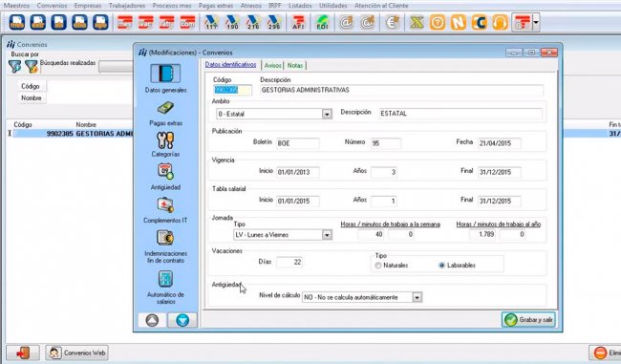The width and height of the screenshot is (621, 364).
Task: Click the orange headphones support icon
Action: pyautogui.click(x=501, y=23)
